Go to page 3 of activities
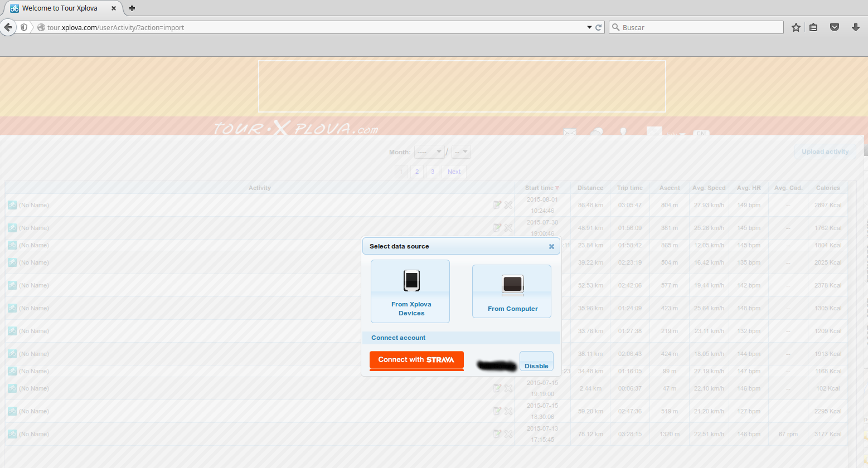868x468 pixels. (x=433, y=172)
